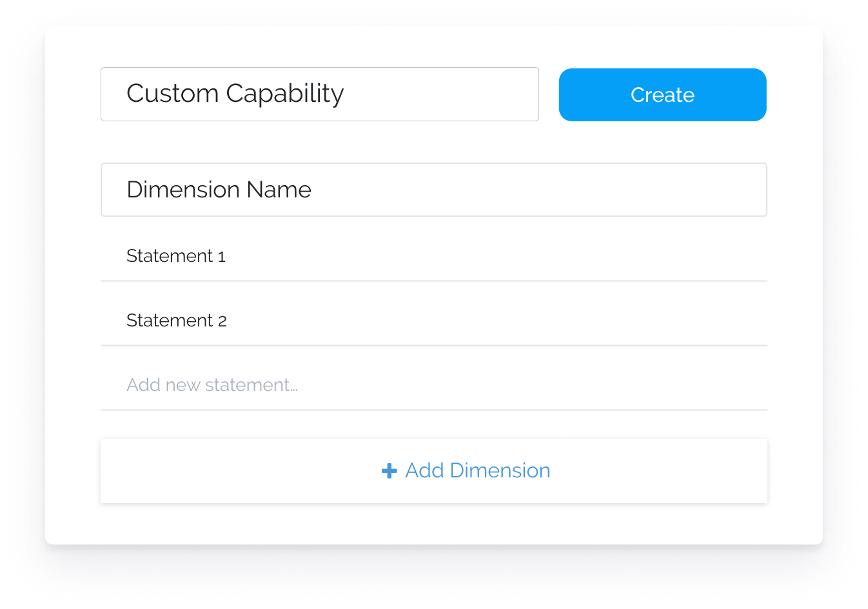
Task: Select the Statement 2 row
Action: (434, 321)
